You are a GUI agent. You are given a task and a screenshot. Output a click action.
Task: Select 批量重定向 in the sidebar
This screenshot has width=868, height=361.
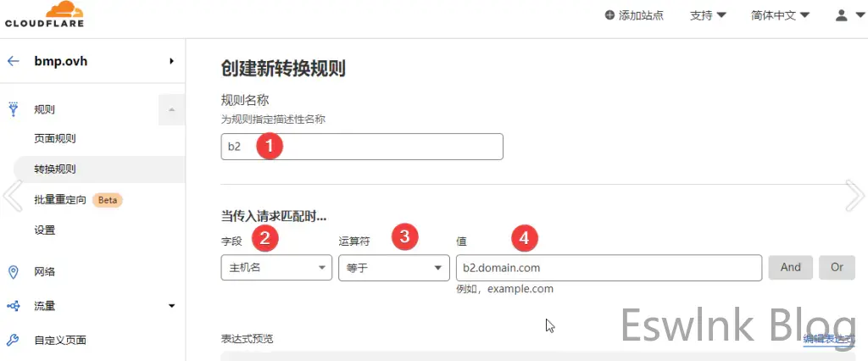pos(60,200)
